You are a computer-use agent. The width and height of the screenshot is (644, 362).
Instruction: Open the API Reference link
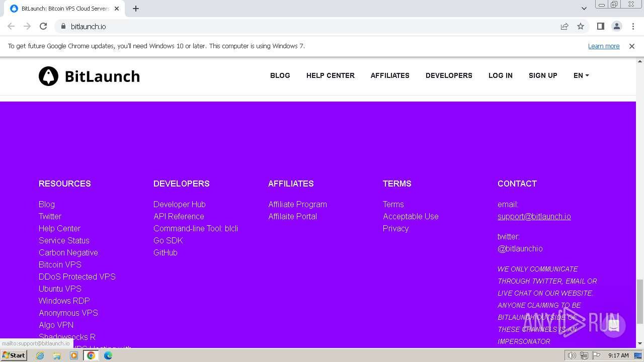coord(179,216)
